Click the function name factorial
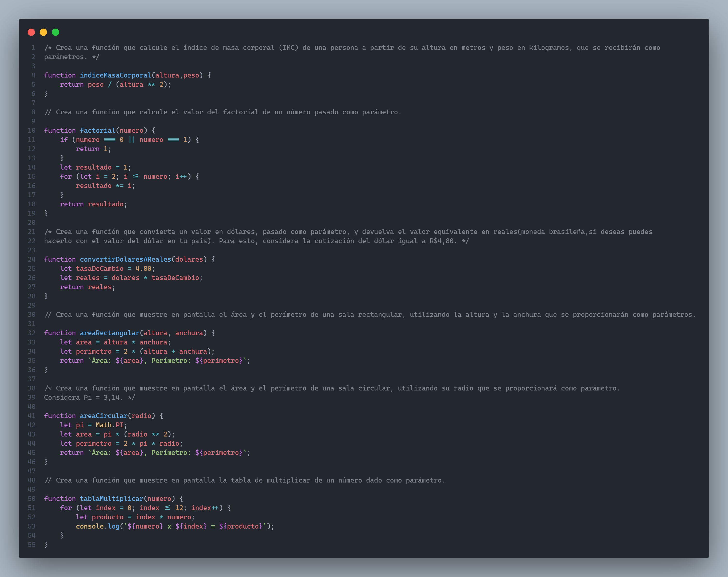Image resolution: width=728 pixels, height=577 pixels. 98,131
